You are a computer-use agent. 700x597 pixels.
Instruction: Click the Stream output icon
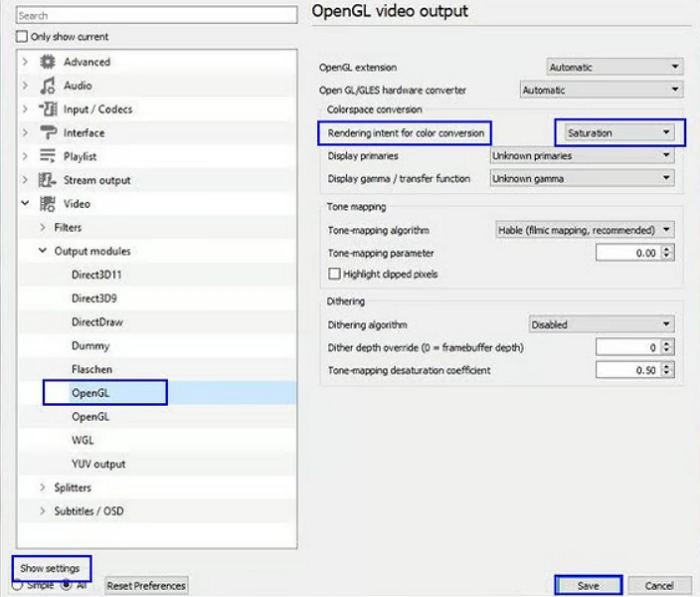pos(47,180)
